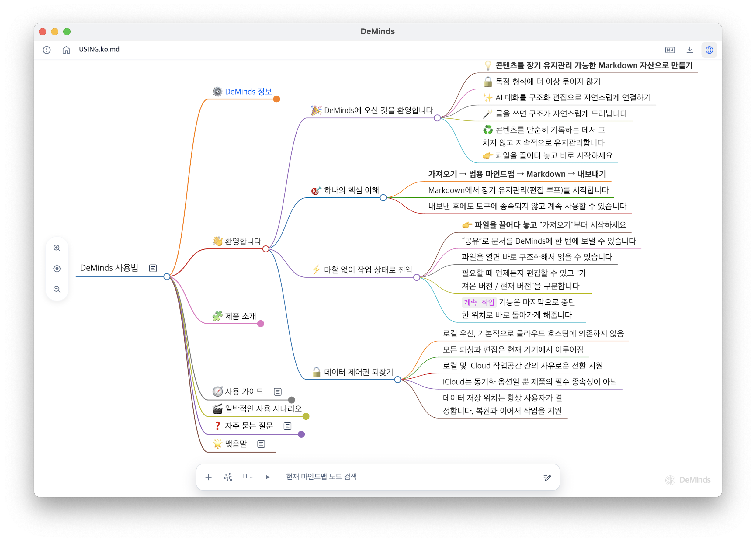Viewport: 756px width, 542px height.
Task: Collapse the 마찰 없이 작업 상태로 진입 circle
Action: point(417,278)
